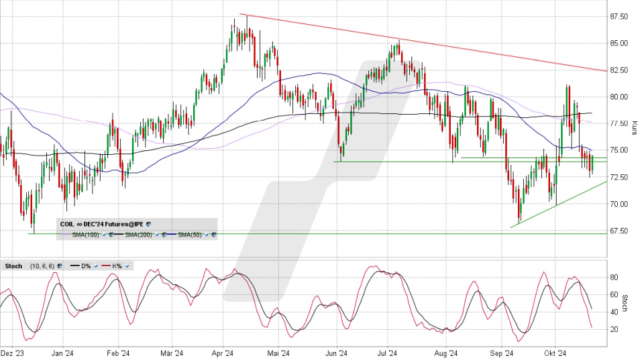
Task: Click the 80 stochastic axis label
Action: tap(614, 278)
